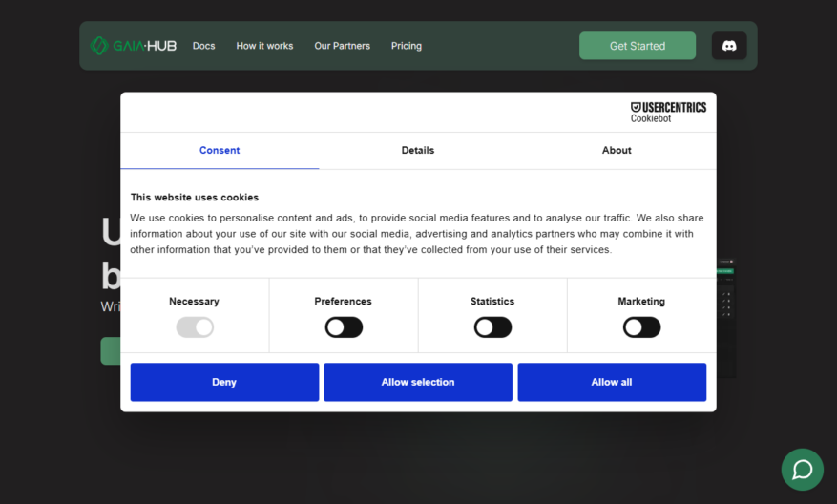Click the Get Started button

tap(638, 46)
